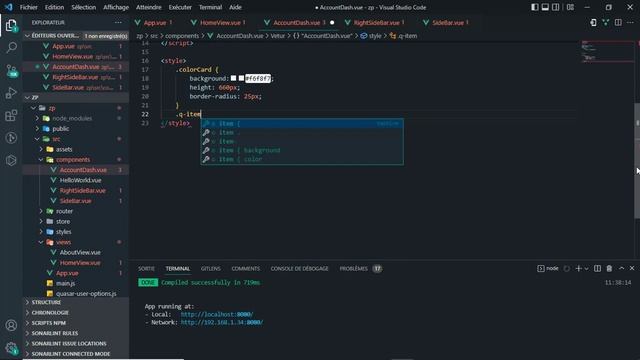
Task: Open the Fichier menu
Action: (29, 7)
